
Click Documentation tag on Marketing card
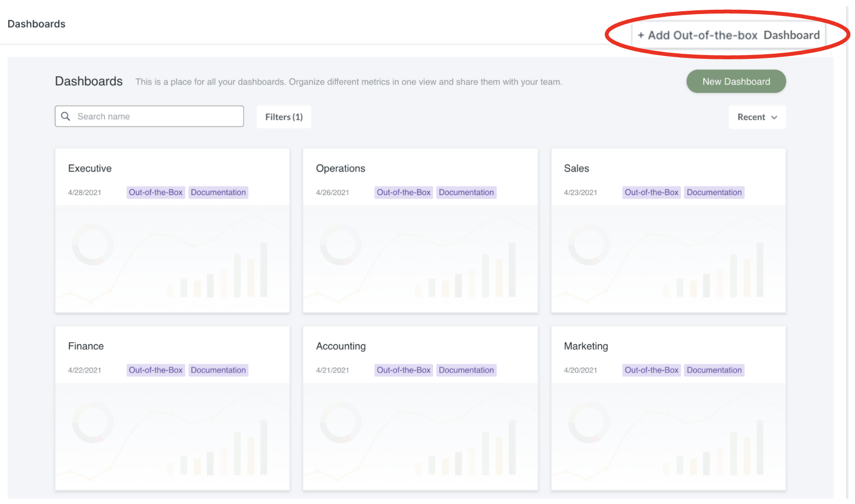click(714, 370)
